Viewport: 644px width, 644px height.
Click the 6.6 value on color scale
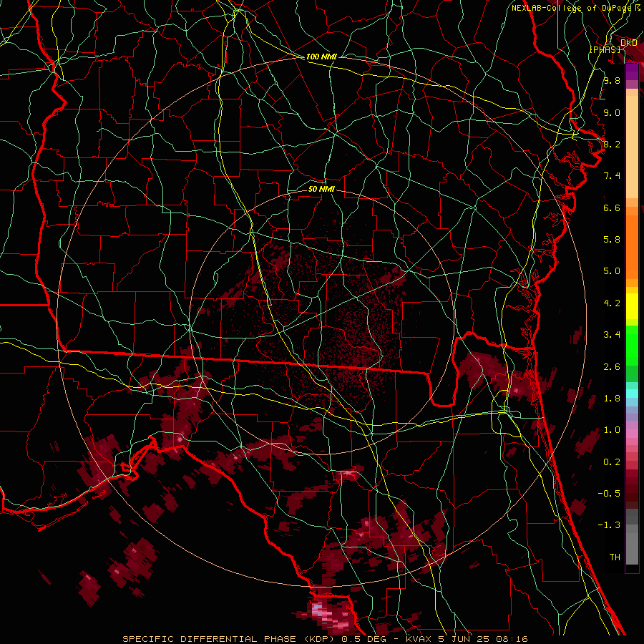pos(612,208)
